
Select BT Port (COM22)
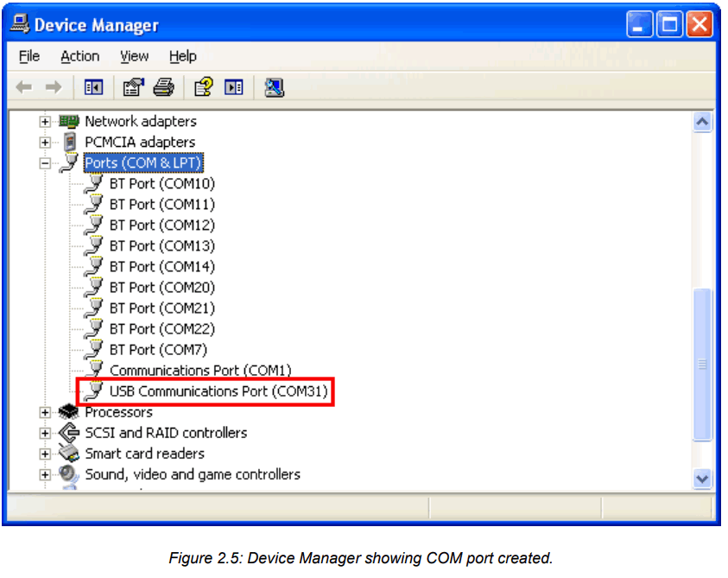(162, 329)
